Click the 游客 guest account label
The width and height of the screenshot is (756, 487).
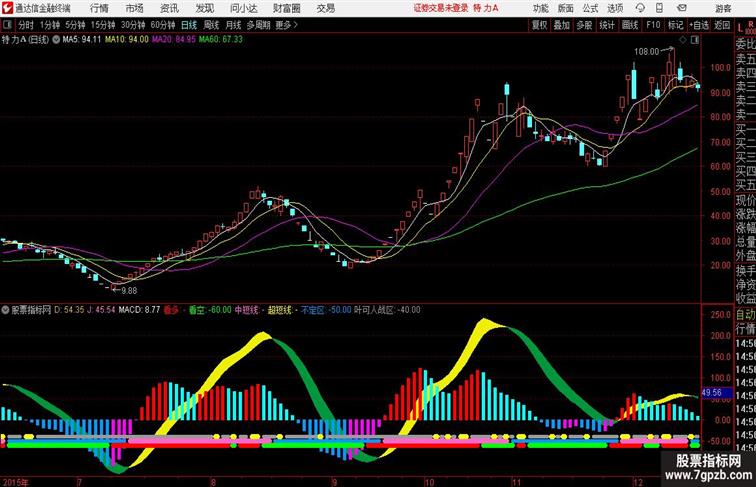point(723,9)
